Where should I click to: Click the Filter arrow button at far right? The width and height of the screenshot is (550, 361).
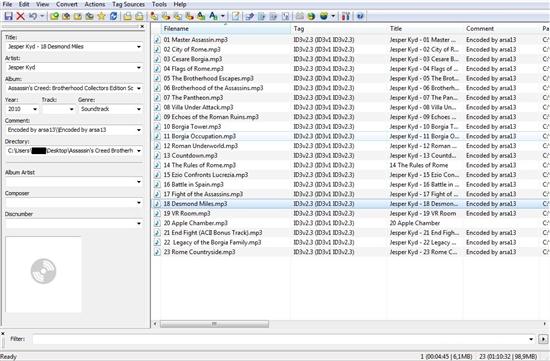(543, 339)
